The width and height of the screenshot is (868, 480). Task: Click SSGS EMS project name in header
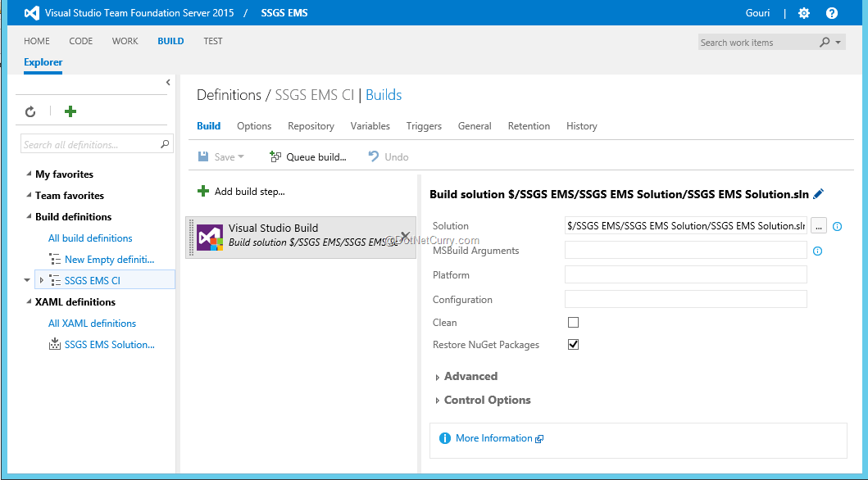coord(284,13)
